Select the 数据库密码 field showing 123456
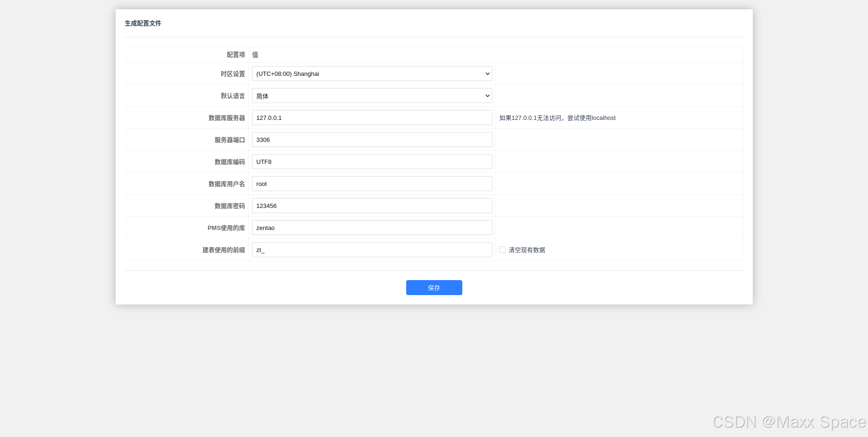Image resolution: width=868 pixels, height=437 pixels. 372,206
